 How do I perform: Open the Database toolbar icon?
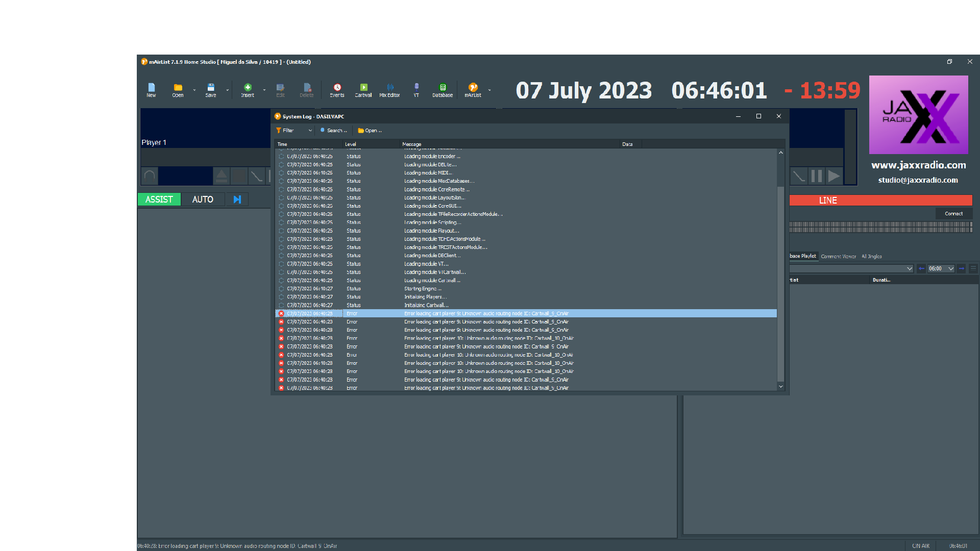pyautogui.click(x=443, y=90)
